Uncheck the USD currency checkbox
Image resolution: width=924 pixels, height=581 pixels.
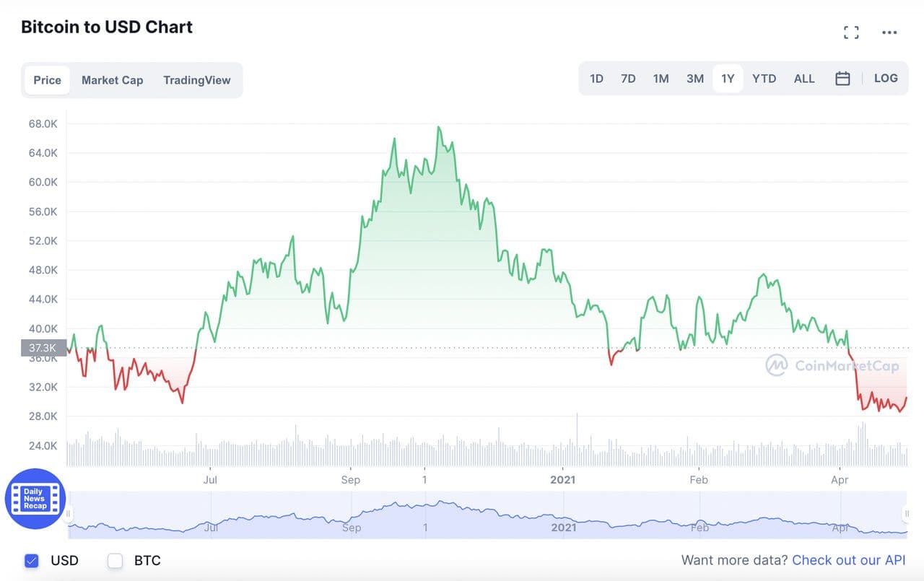coord(31,560)
